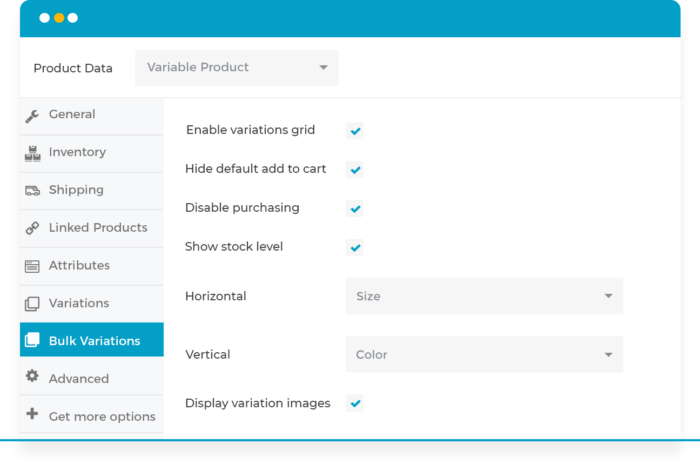
Task: Uncheck Hide default add to cart
Action: [x=355, y=170]
